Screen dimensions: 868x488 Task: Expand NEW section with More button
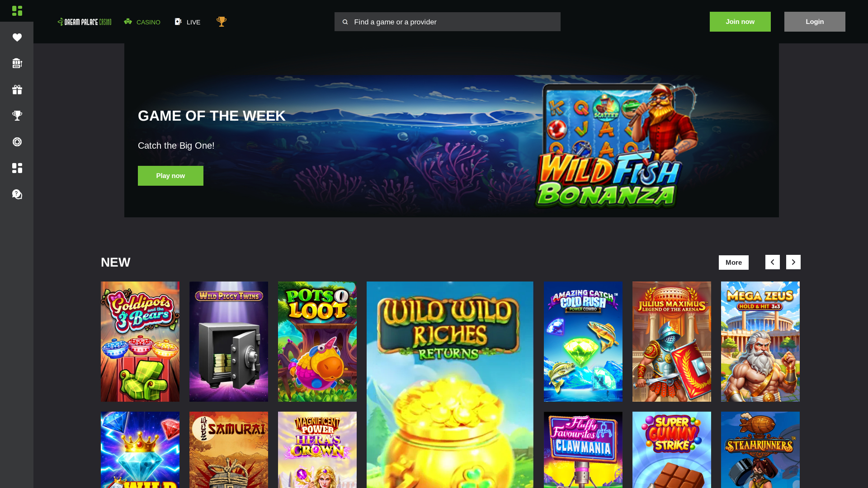734,263
